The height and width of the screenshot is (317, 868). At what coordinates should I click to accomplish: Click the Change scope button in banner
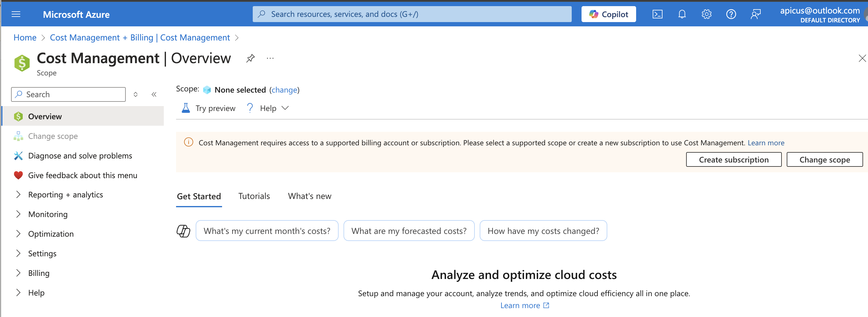824,159
